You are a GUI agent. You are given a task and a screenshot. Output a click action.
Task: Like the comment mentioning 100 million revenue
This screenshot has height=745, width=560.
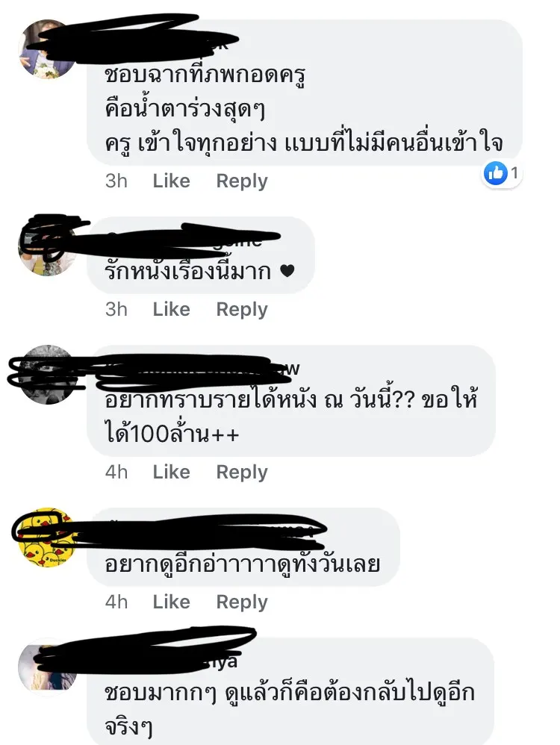pyautogui.click(x=171, y=472)
